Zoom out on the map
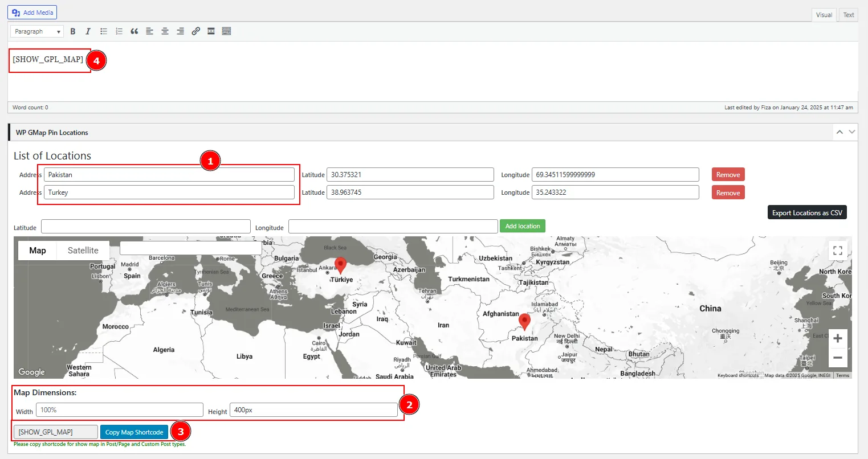The width and height of the screenshot is (868, 459). [x=838, y=358]
